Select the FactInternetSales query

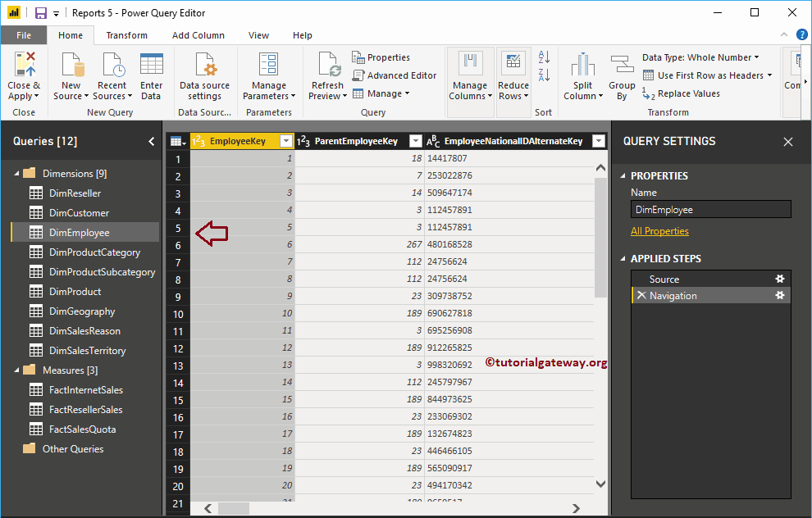pos(86,390)
